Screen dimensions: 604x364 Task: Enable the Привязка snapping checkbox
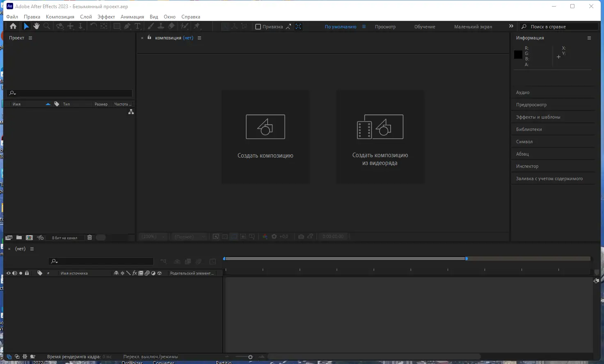258,26
